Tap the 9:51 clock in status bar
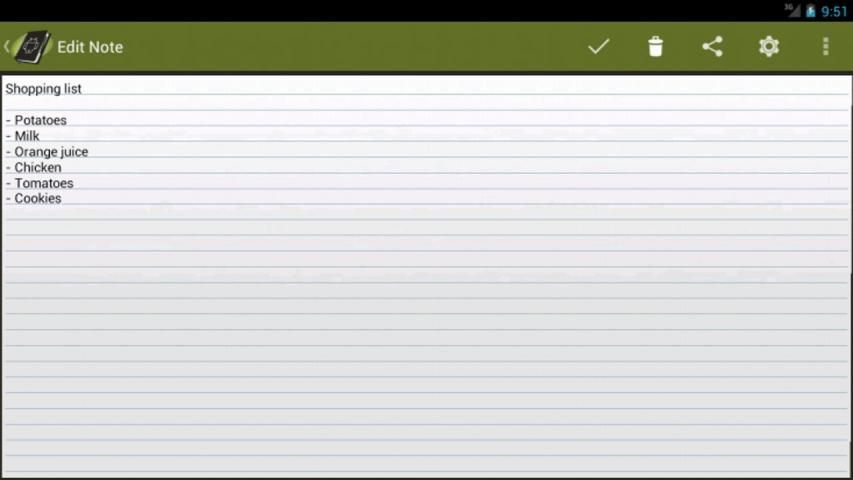853x480 pixels. pyautogui.click(x=834, y=11)
